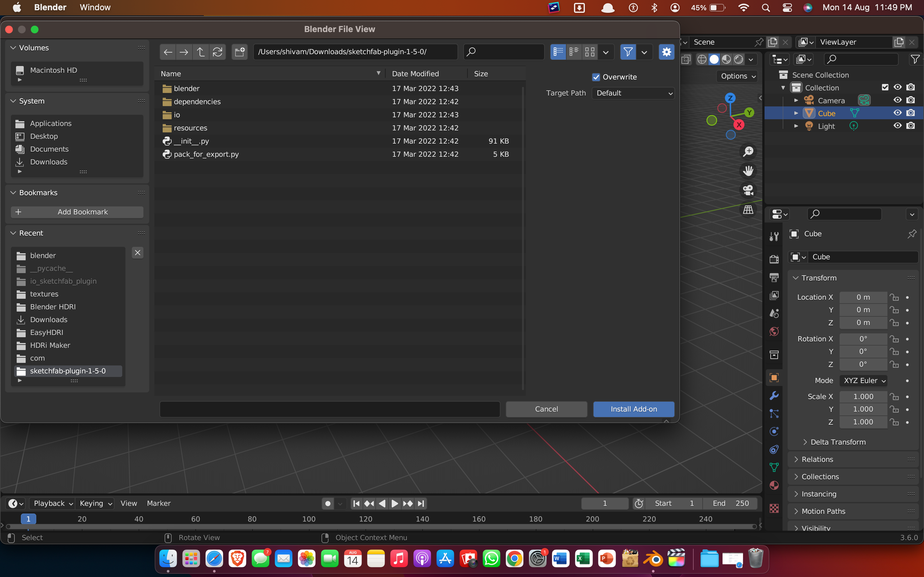Open the Physics properties tab
Screen dimensions: 924x577
coord(774,431)
